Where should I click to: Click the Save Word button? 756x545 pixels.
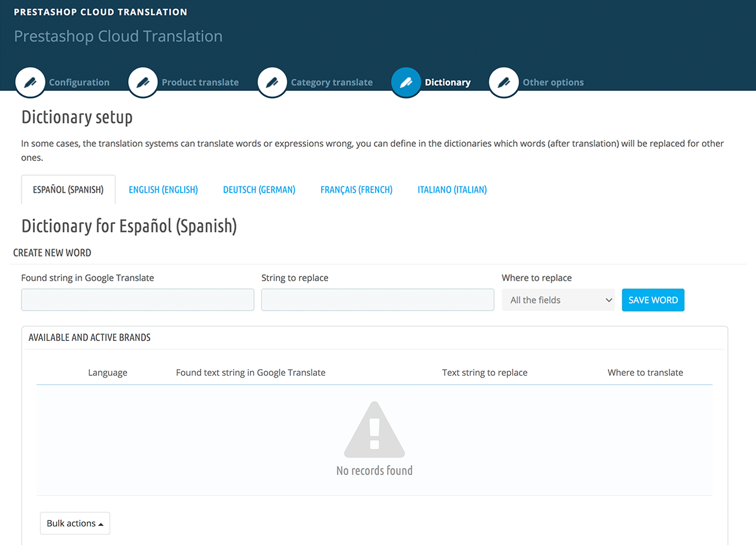[x=653, y=300]
